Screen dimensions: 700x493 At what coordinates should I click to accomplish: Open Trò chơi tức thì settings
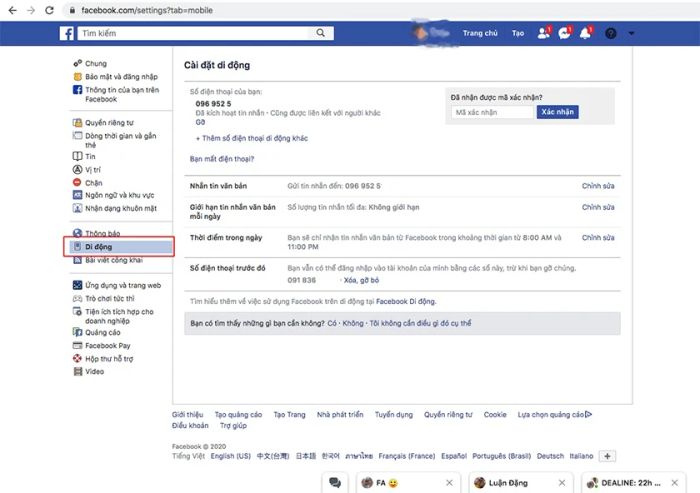click(x=109, y=298)
